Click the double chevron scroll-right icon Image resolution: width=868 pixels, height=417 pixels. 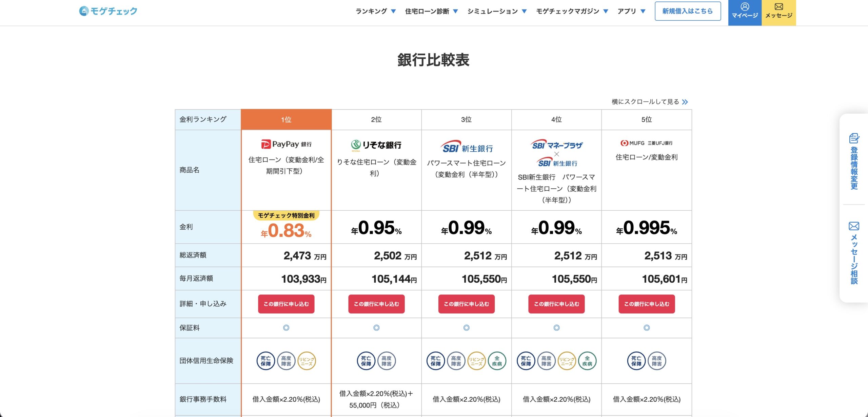point(685,102)
